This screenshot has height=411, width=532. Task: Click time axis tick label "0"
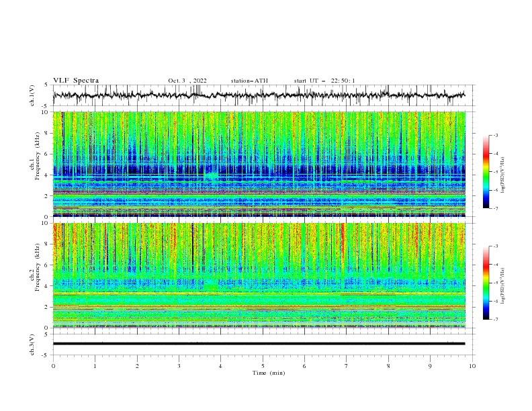point(53,366)
